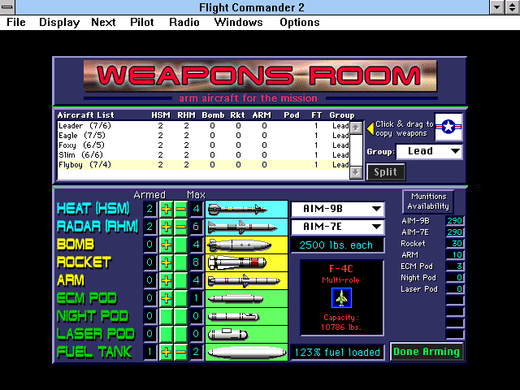This screenshot has height=390, width=520.
Task: Click the HEAT (HSM) weapon label
Action: coord(93,209)
